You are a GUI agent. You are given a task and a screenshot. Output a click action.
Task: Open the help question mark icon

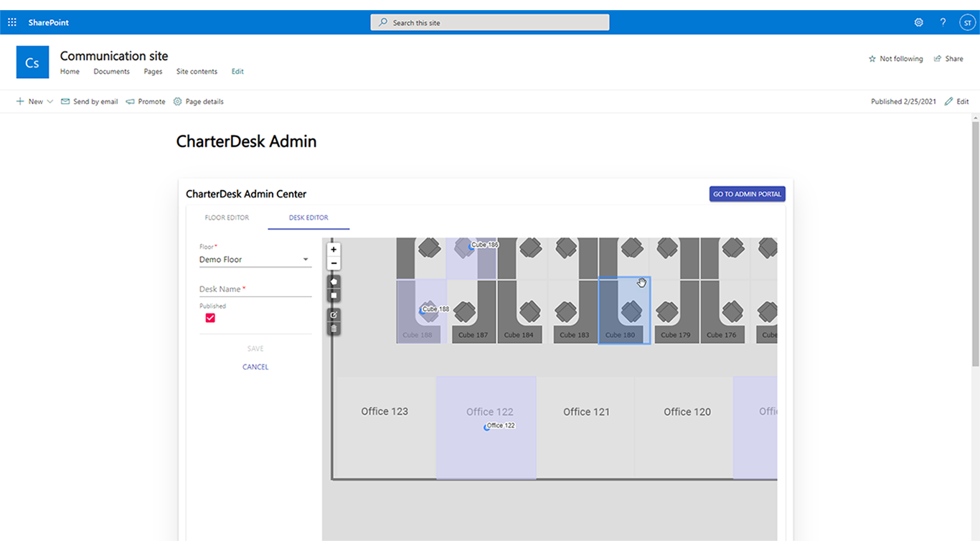943,22
